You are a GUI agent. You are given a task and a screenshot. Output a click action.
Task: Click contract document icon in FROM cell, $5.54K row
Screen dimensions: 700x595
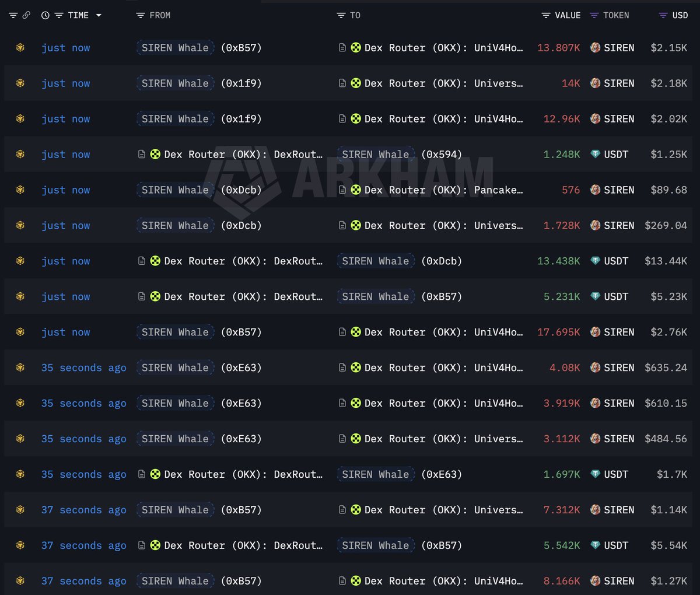142,545
